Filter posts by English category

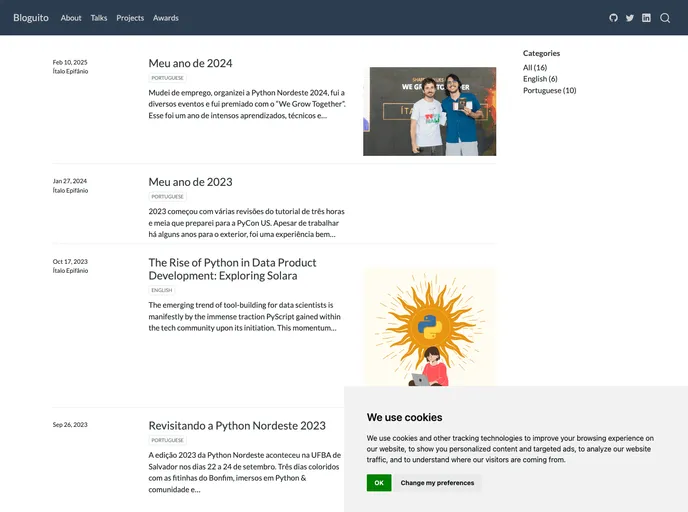pos(540,79)
